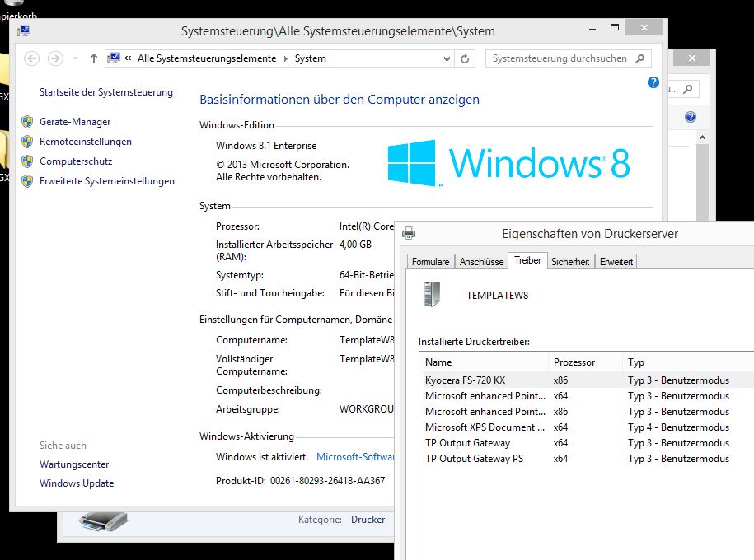Open Computerschutz link
Viewport: 754px width, 560px height.
pos(76,161)
